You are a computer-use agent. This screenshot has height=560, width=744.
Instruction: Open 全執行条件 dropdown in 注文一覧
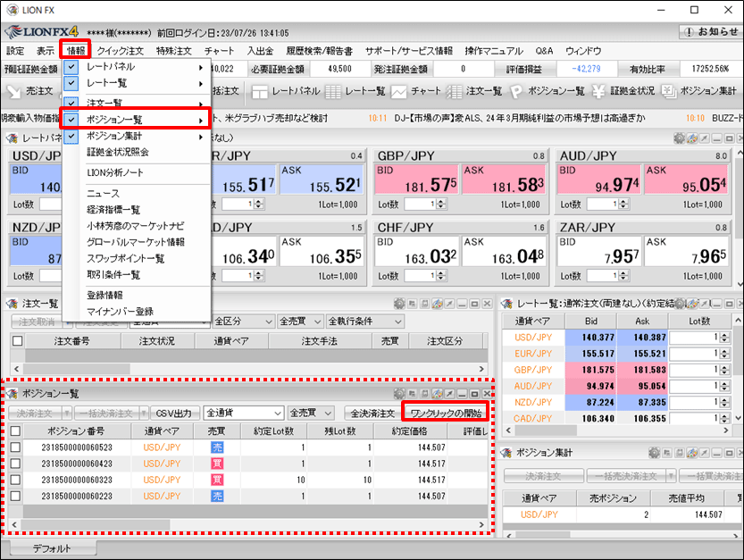pyautogui.click(x=365, y=322)
